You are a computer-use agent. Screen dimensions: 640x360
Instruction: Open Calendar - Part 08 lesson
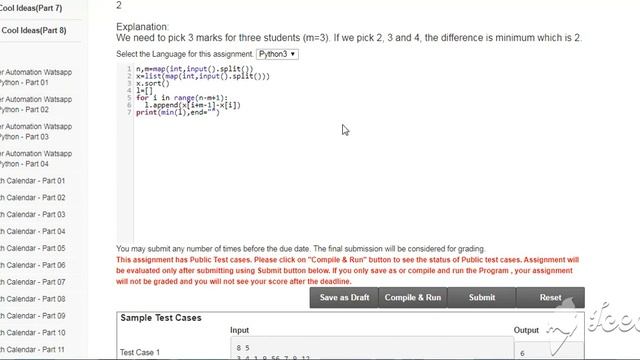click(33, 299)
